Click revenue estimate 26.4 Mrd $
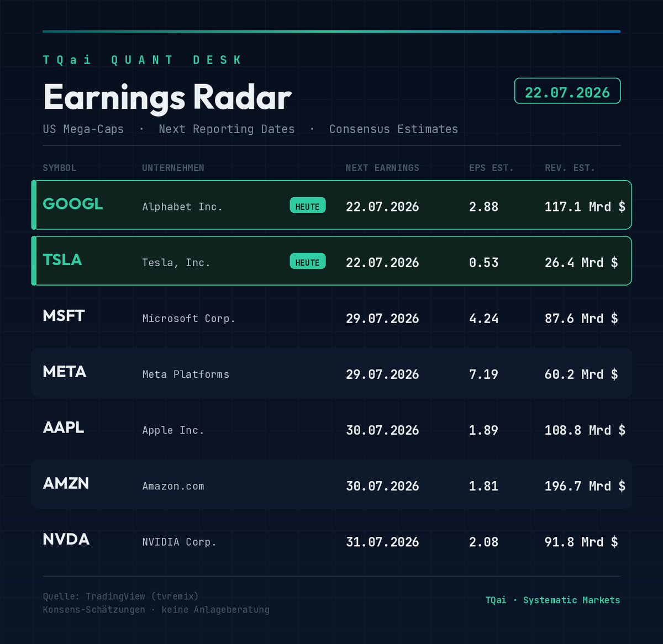 pyautogui.click(x=581, y=262)
